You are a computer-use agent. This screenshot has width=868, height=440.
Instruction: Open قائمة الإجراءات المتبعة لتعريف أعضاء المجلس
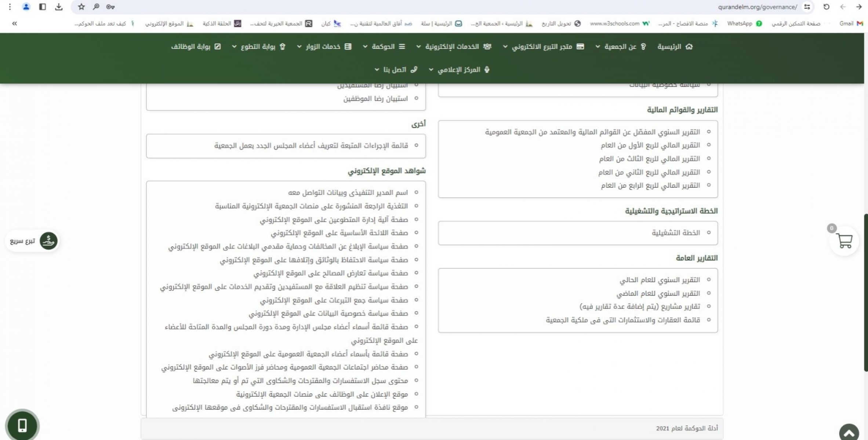311,146
